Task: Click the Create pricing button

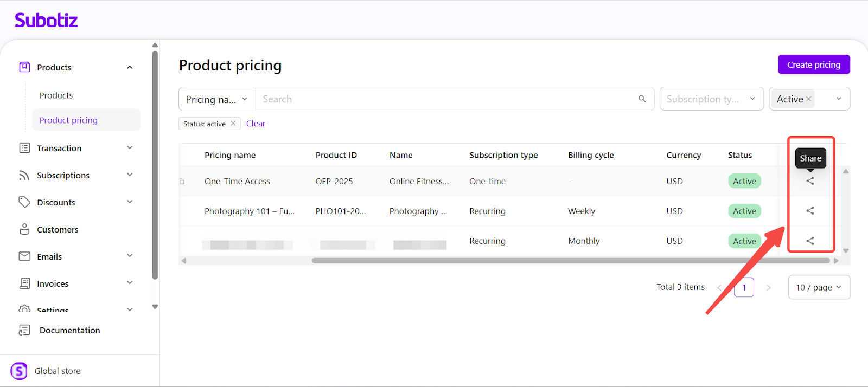Action: [x=814, y=64]
